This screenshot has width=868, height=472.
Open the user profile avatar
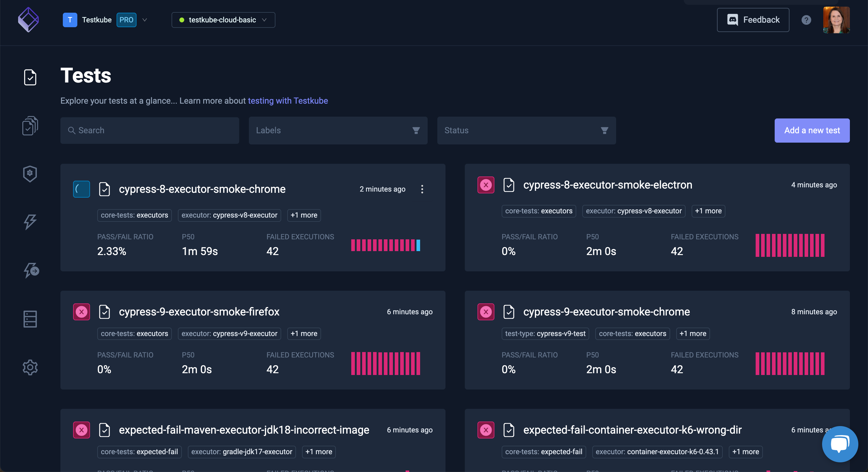point(836,20)
